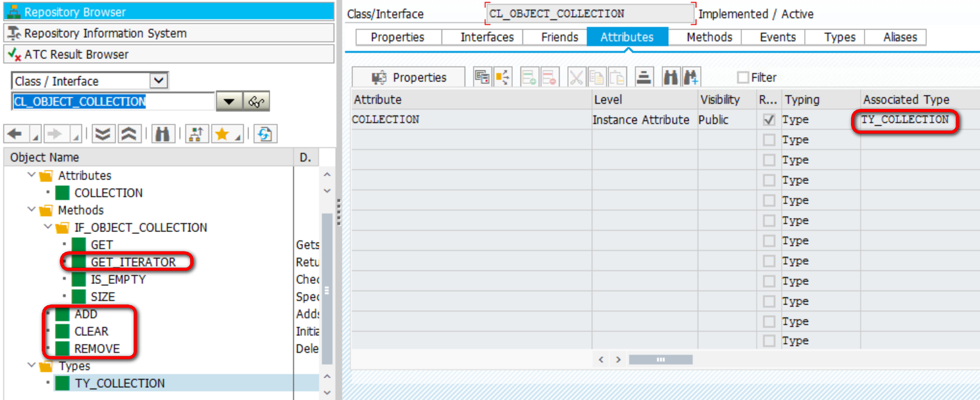Open back navigation history small arrow

35,137
